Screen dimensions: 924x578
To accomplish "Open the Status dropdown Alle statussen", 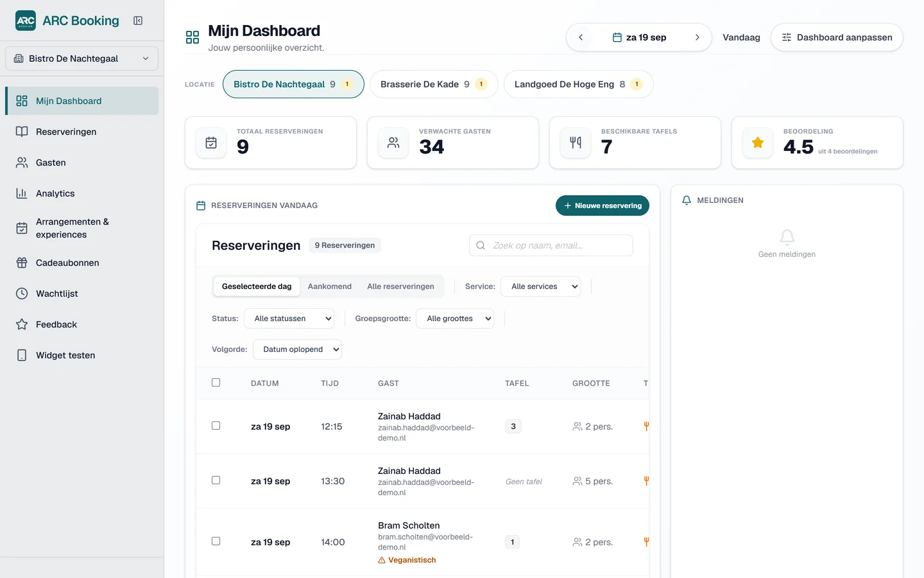I will pos(289,319).
